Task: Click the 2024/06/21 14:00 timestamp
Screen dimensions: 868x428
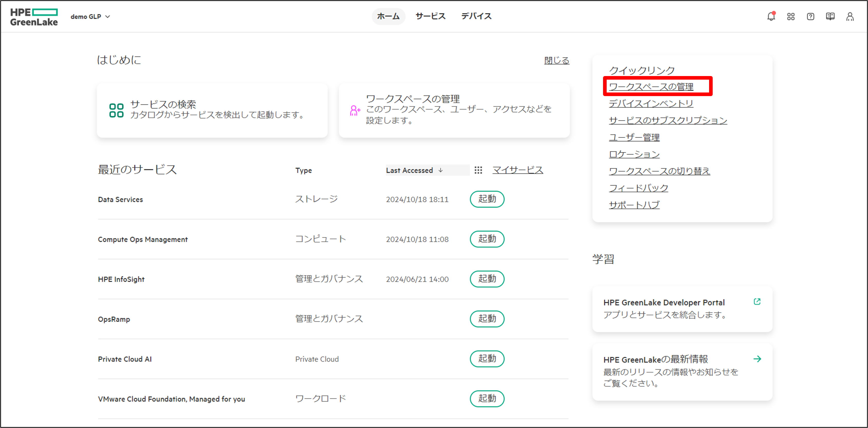Action: [417, 279]
